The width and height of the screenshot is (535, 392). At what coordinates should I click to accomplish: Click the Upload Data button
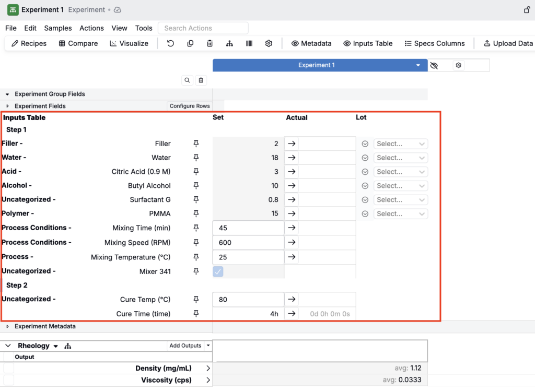[x=508, y=43]
